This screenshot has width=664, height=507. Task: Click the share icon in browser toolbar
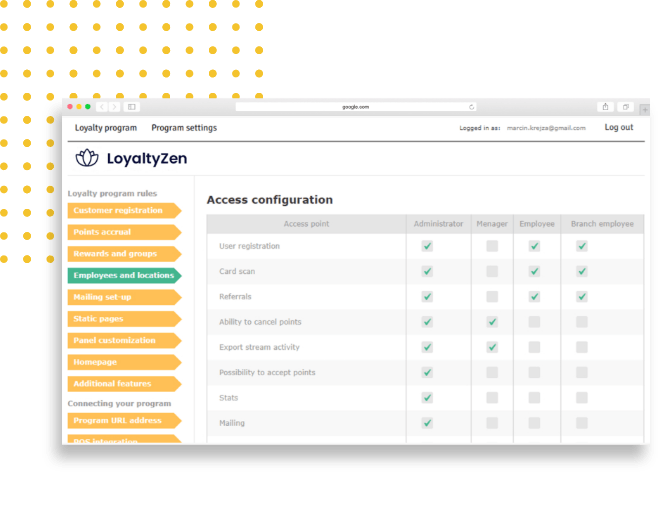click(x=606, y=107)
